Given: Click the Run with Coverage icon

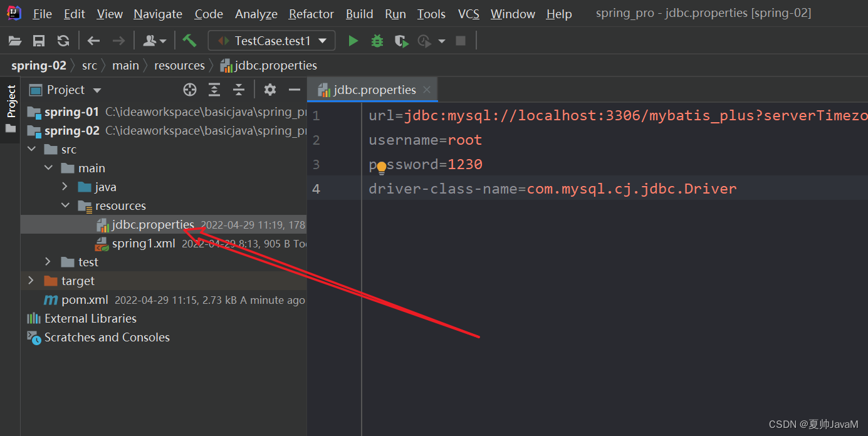Looking at the screenshot, I should point(401,41).
